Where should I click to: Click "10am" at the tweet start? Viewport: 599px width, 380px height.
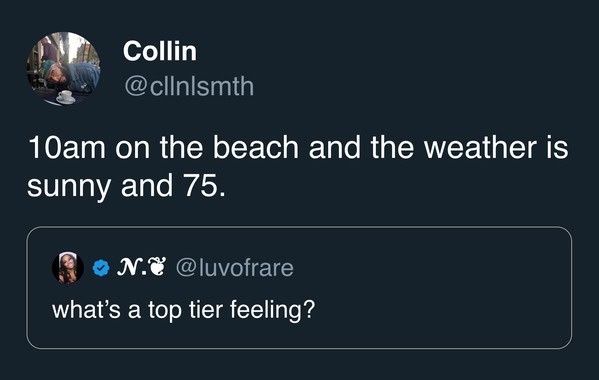[66, 148]
